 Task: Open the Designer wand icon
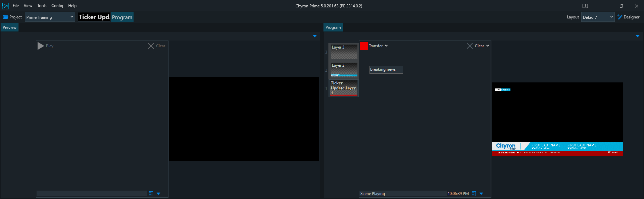click(620, 17)
